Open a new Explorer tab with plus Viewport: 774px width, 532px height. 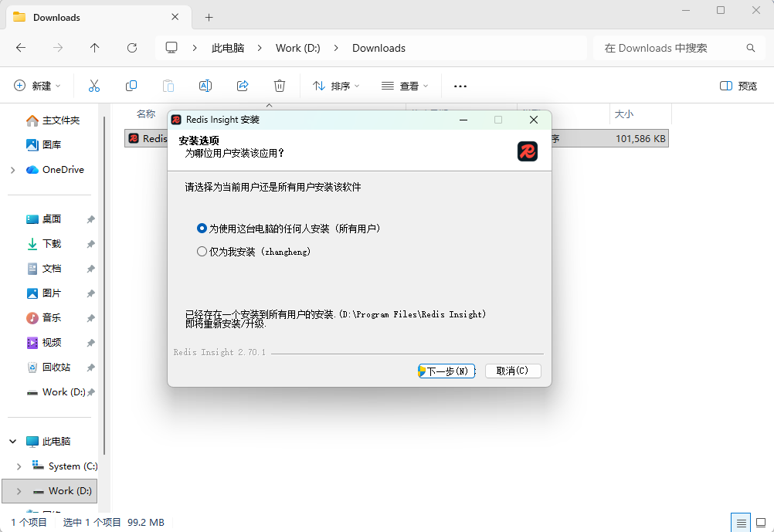click(209, 17)
